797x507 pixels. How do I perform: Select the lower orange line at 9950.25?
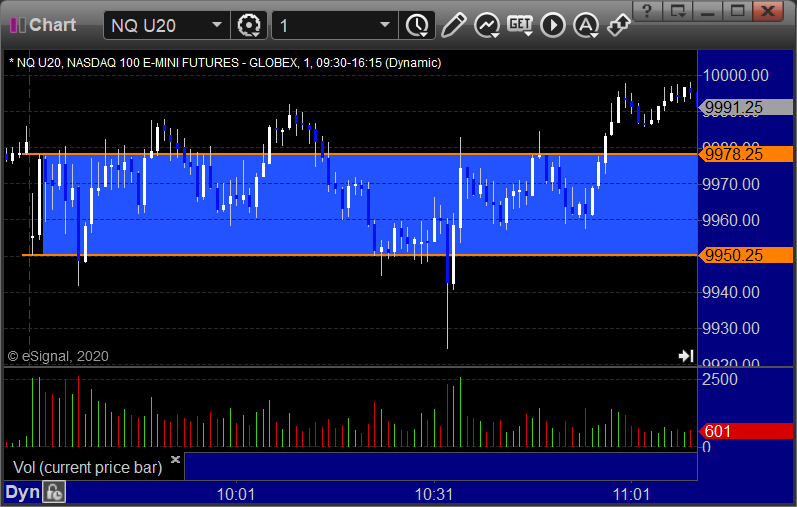point(360,255)
